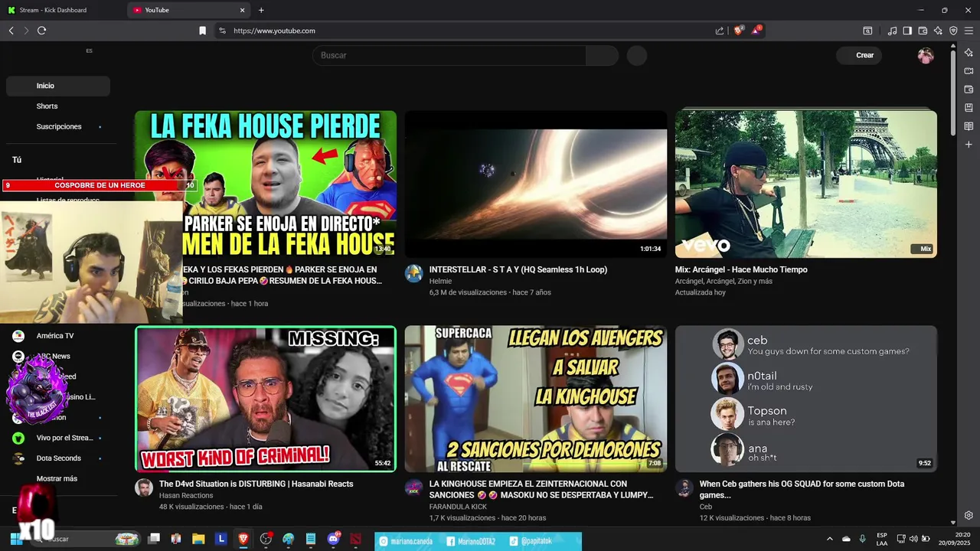Image resolution: width=980 pixels, height=551 pixels.
Task: Open the browser hamburger main menu
Action: (969, 31)
